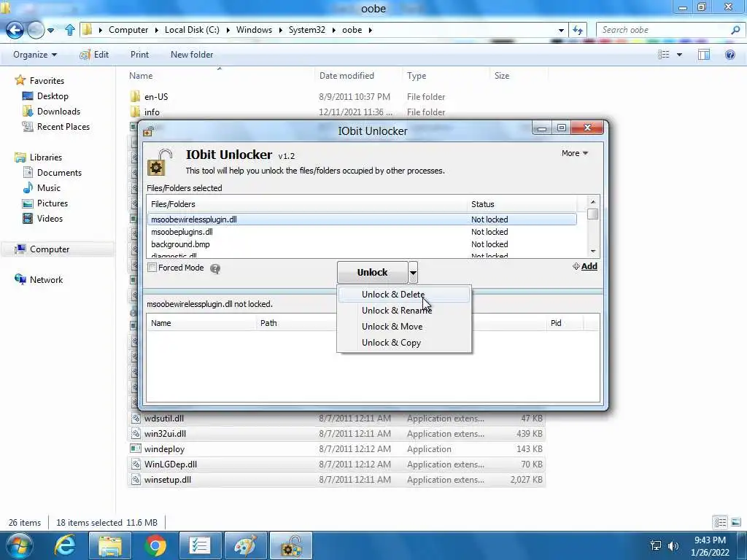Image resolution: width=747 pixels, height=560 pixels.
Task: Select the windeploy application file
Action: (337, 449)
